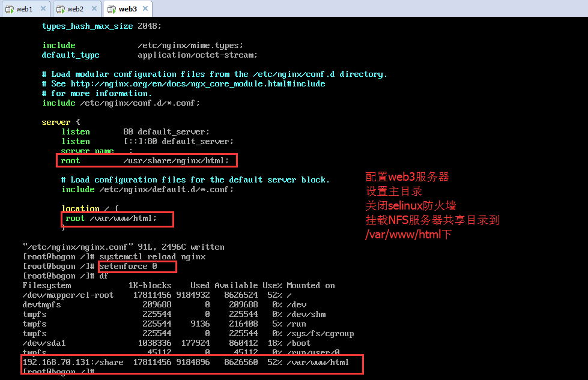The width and height of the screenshot is (588, 380).
Task: Click the '# for more information.' comment
Action: point(97,94)
